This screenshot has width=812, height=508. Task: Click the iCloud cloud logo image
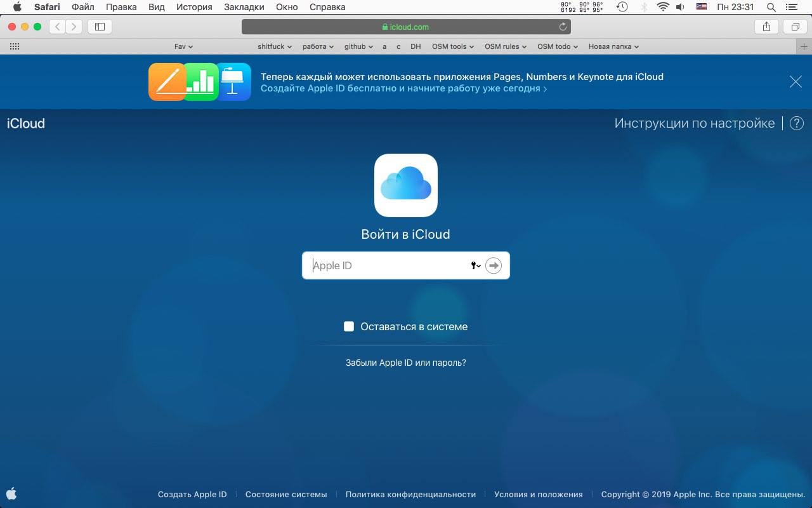tap(406, 185)
